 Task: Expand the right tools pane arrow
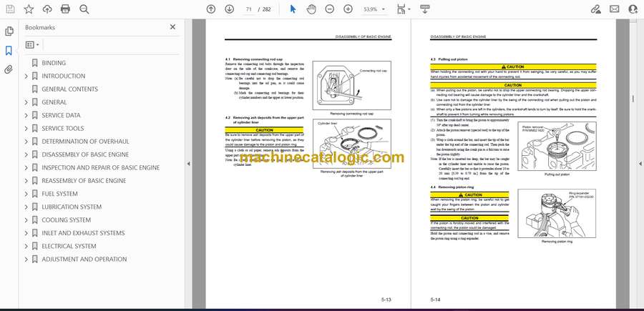640,164
